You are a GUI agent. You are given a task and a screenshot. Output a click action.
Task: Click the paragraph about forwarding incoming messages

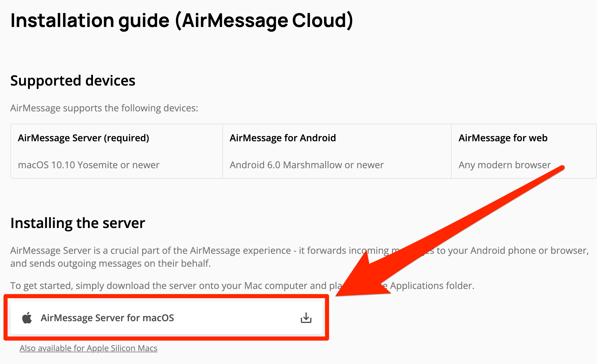299,257
